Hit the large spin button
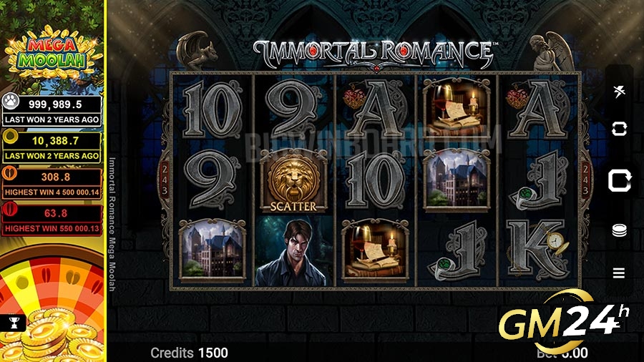The image size is (644, 362). 620,180
